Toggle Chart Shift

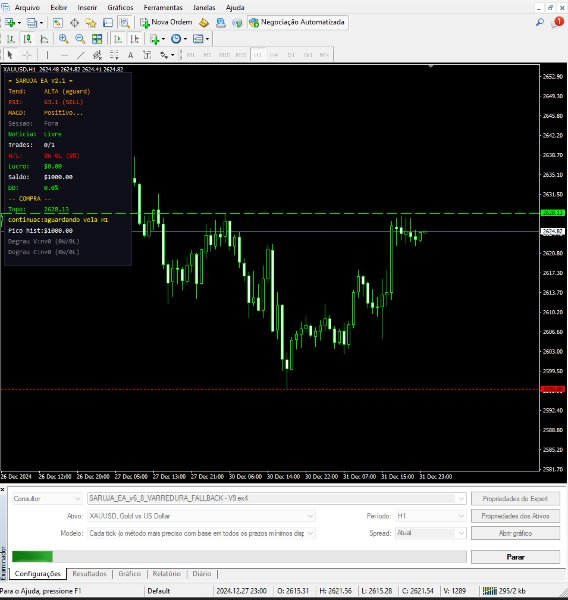134,39
